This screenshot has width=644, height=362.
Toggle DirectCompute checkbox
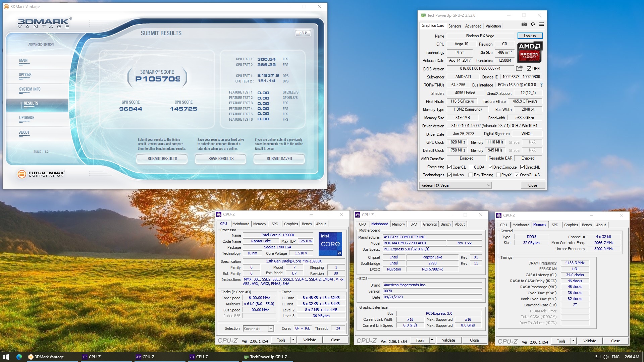click(490, 167)
